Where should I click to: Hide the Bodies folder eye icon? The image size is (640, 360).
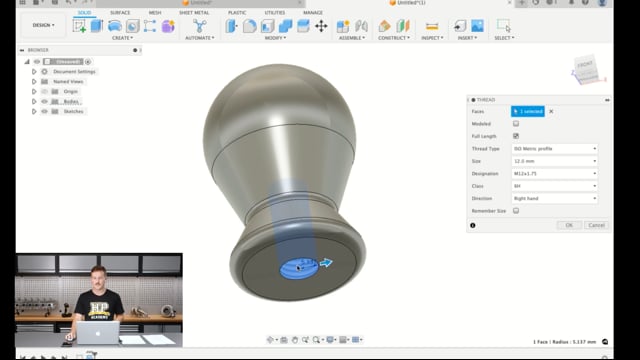(x=44, y=101)
